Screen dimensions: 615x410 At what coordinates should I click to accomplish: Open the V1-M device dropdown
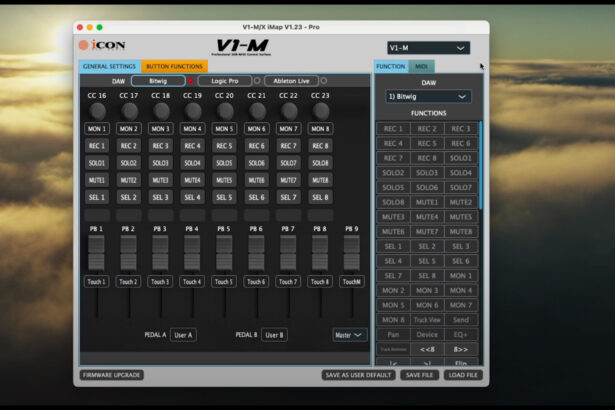pos(428,48)
